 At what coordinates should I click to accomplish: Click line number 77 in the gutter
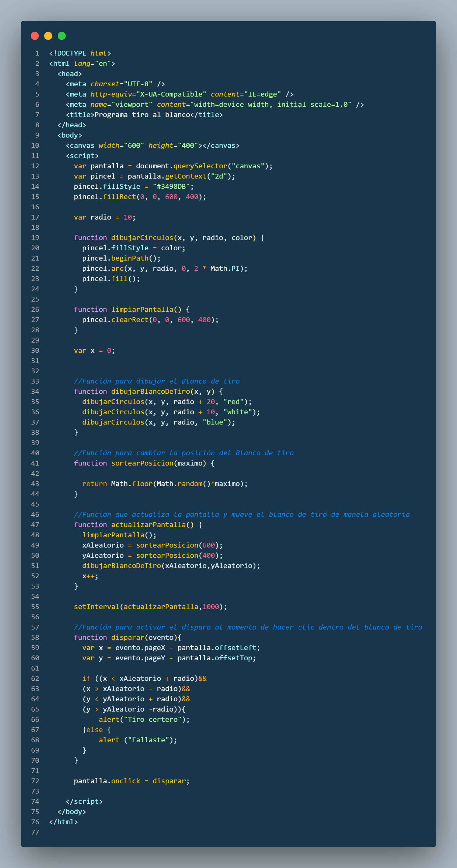[x=35, y=832]
